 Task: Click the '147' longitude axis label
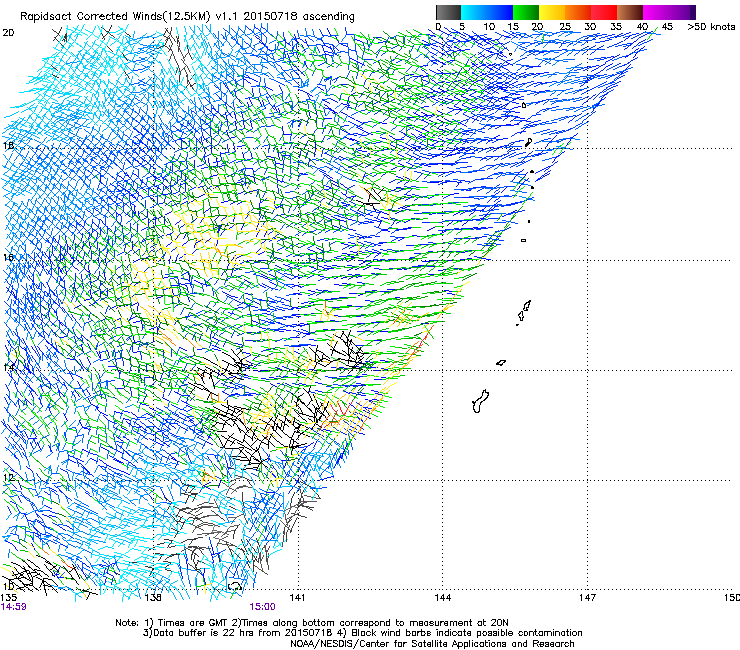(588, 598)
